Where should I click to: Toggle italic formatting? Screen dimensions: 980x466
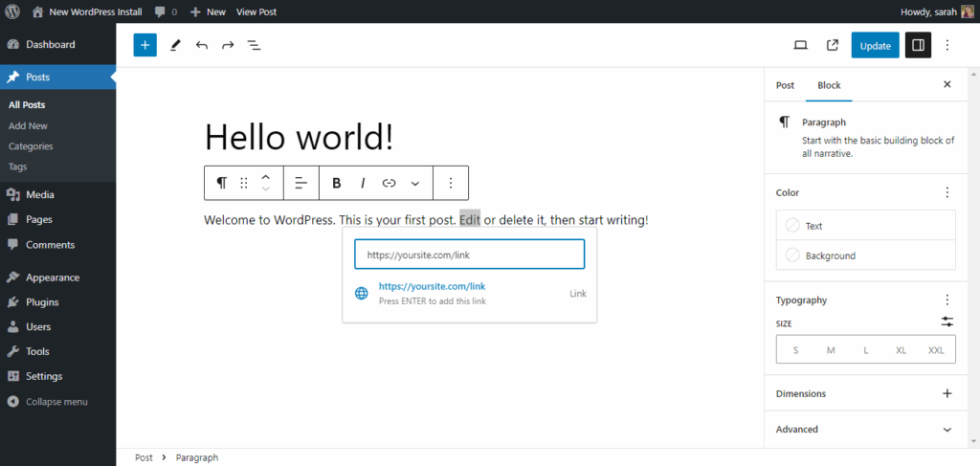coord(363,183)
